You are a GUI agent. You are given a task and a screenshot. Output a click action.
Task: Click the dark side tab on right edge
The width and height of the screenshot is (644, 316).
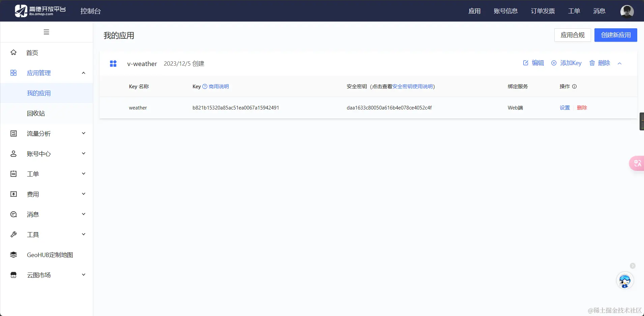(642, 121)
